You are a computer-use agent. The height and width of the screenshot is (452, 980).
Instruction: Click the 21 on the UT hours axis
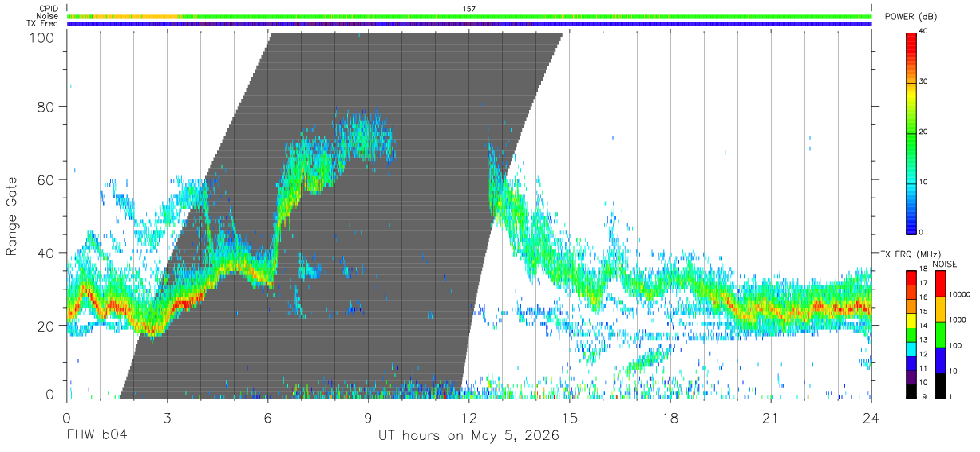(x=771, y=417)
